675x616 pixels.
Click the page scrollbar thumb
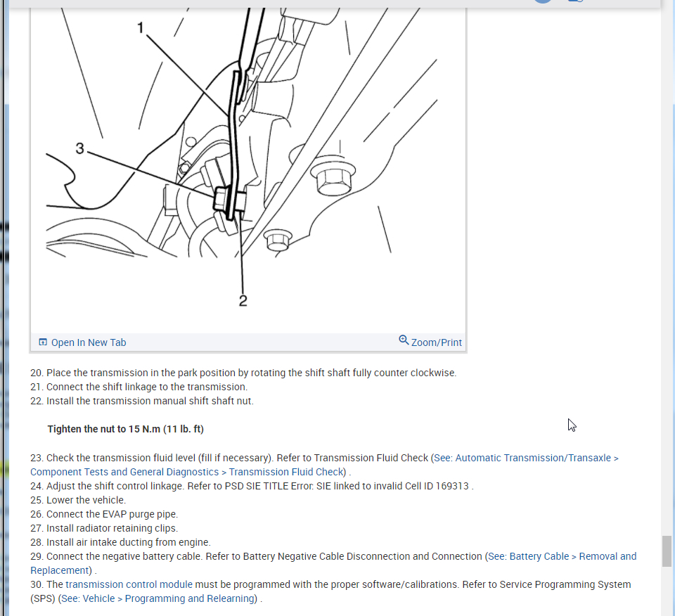tap(667, 551)
